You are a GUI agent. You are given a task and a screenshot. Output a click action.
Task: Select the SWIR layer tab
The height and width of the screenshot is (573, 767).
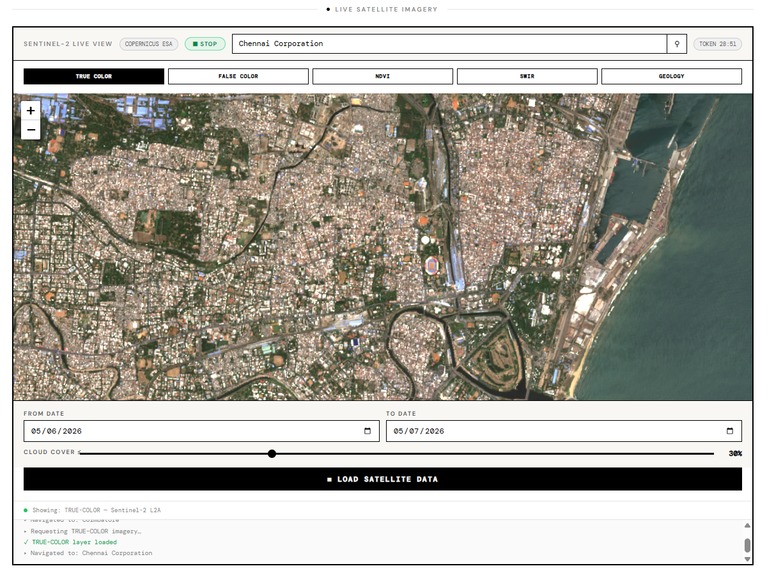click(527, 76)
